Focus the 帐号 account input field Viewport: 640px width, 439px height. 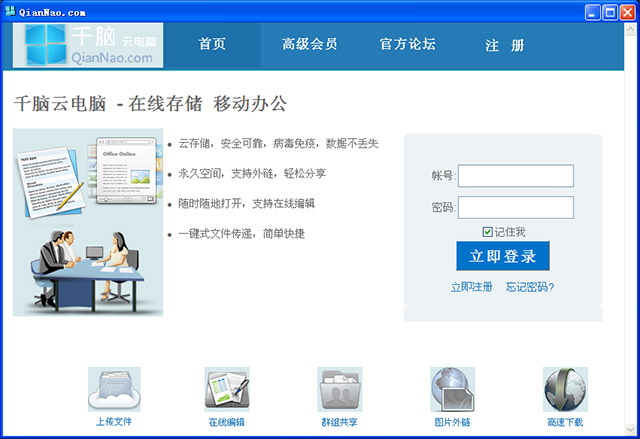[516, 176]
